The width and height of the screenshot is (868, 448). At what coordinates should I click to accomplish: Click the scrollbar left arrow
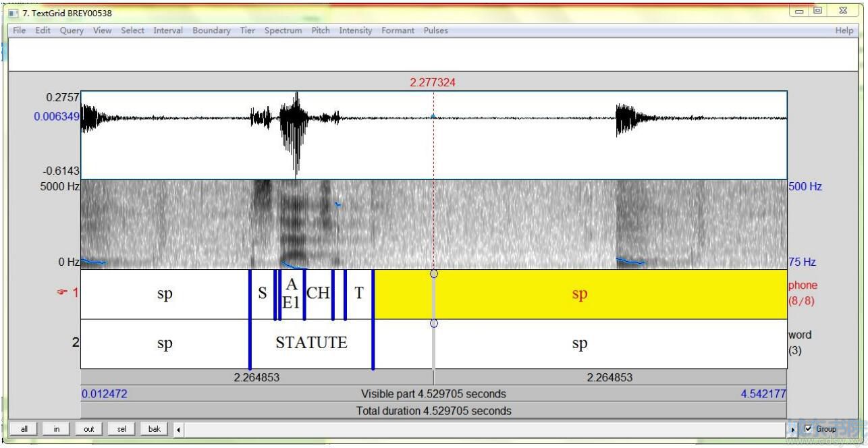pos(178,429)
